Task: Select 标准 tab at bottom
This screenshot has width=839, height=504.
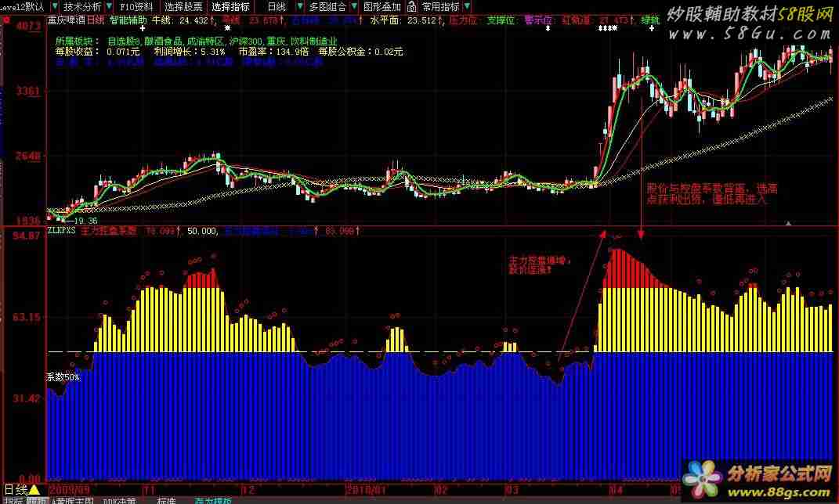Action: 166,501
